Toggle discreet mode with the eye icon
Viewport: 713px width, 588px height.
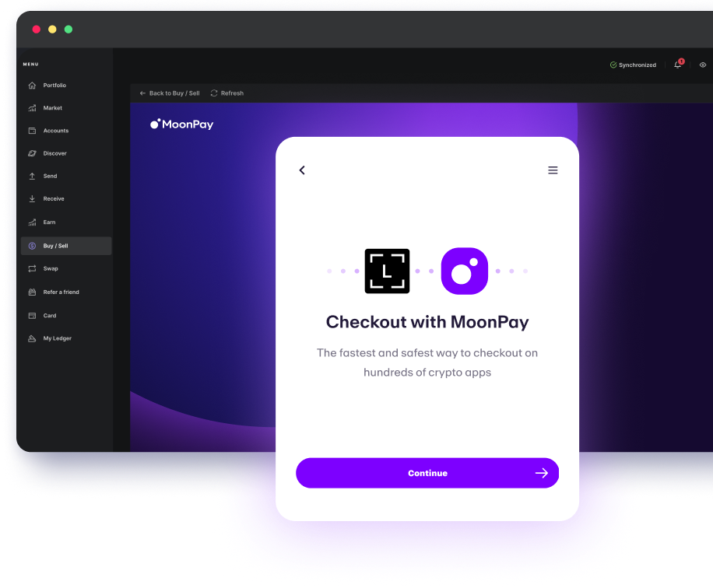[703, 65]
